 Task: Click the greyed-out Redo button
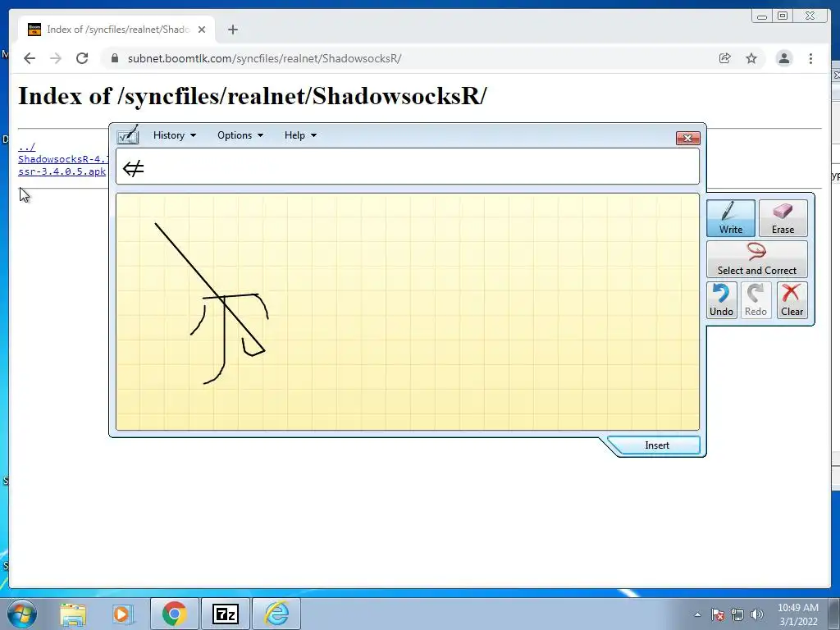[x=756, y=300]
